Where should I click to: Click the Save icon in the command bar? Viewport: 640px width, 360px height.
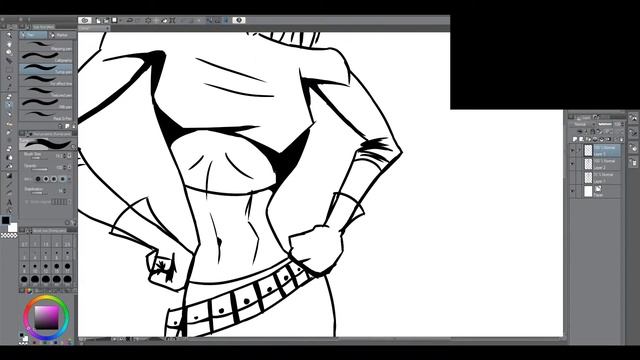(115, 20)
